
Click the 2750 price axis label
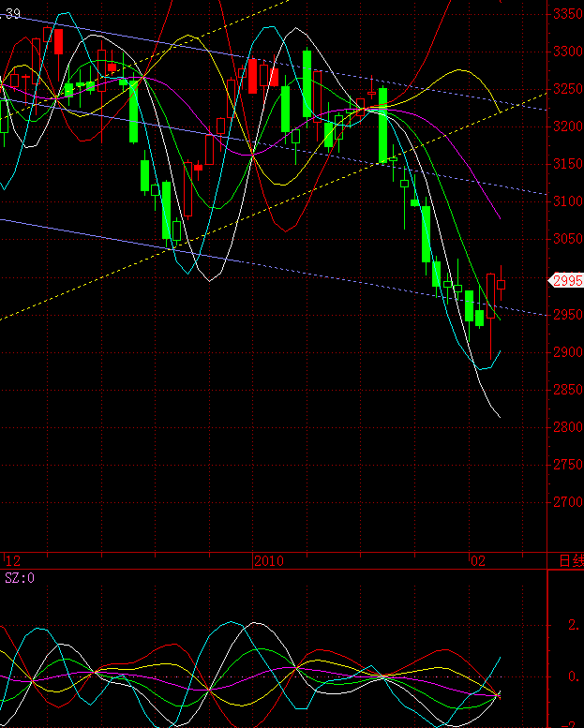(x=568, y=465)
